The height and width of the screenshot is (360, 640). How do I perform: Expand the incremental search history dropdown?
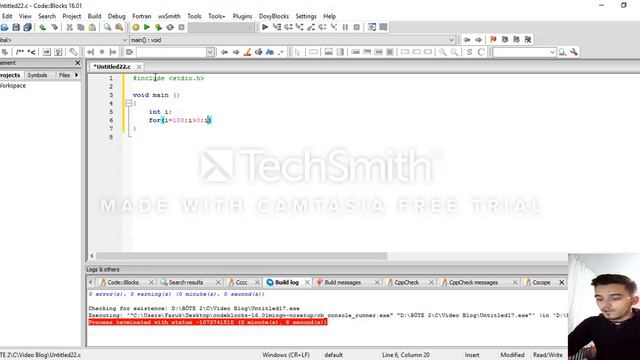(210, 52)
